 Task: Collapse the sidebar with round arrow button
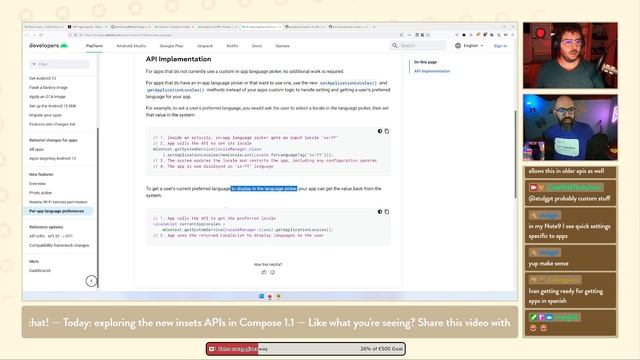91,281
